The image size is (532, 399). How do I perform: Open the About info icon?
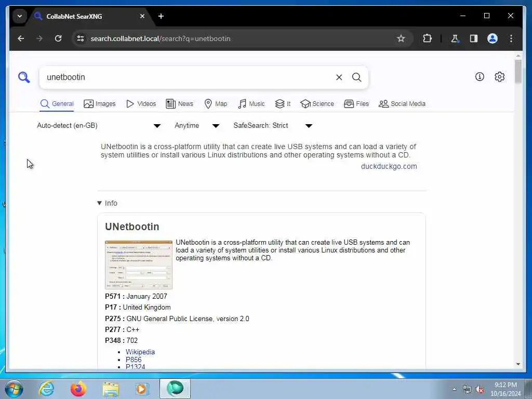480,77
